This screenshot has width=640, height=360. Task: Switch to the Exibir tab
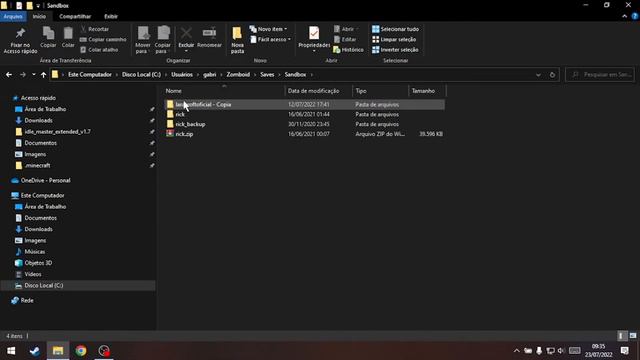[x=111, y=16]
